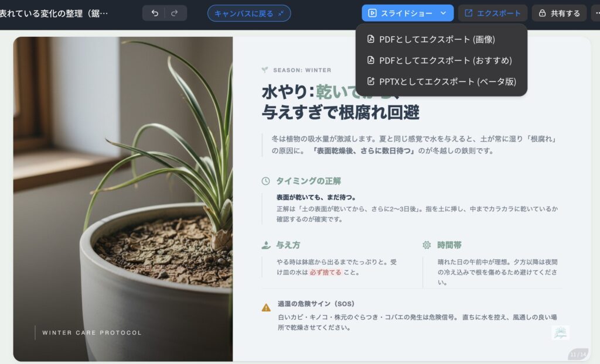Click the 共有する share button

click(x=559, y=13)
